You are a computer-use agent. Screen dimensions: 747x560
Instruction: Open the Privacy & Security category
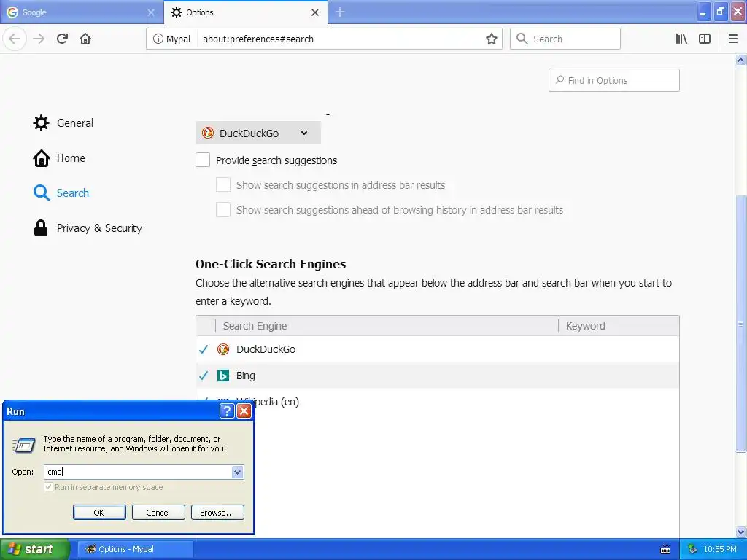pyautogui.click(x=88, y=228)
